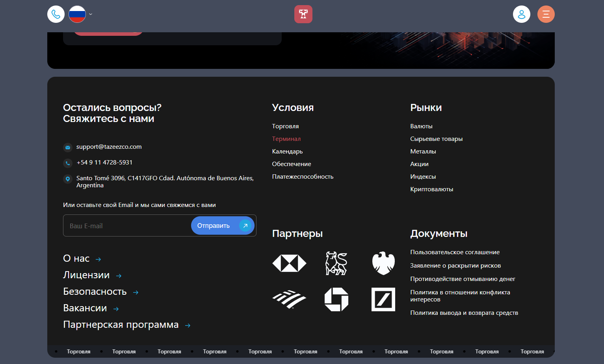Open the Криптовалюты markets link
Image resolution: width=604 pixels, height=364 pixels.
[432, 189]
